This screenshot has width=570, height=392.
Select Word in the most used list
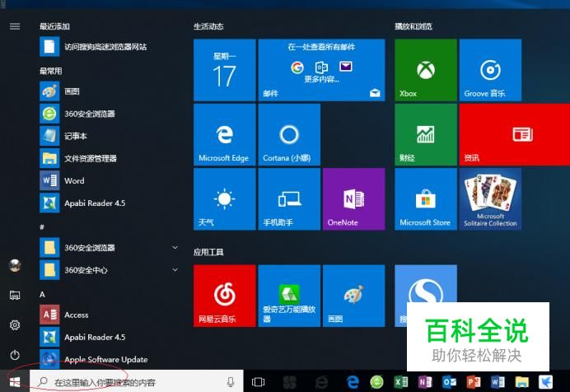109,180
